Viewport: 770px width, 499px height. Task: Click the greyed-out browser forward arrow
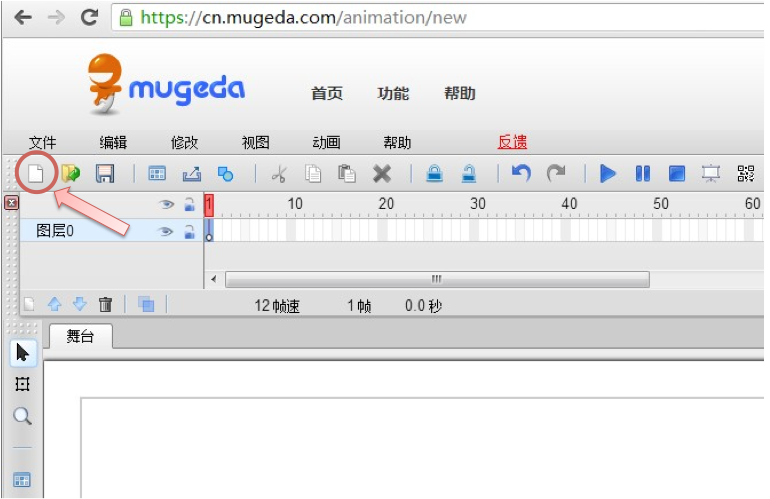point(56,18)
